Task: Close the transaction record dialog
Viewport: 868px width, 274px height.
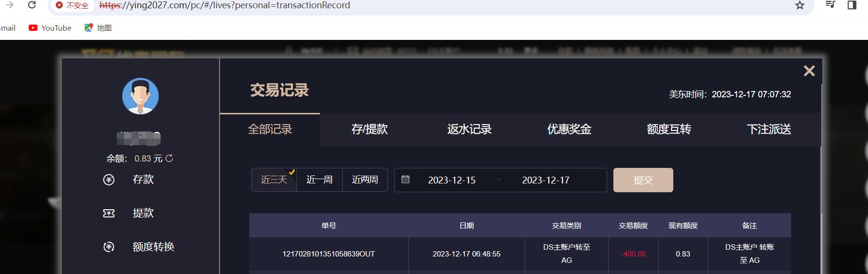Action: [x=809, y=71]
